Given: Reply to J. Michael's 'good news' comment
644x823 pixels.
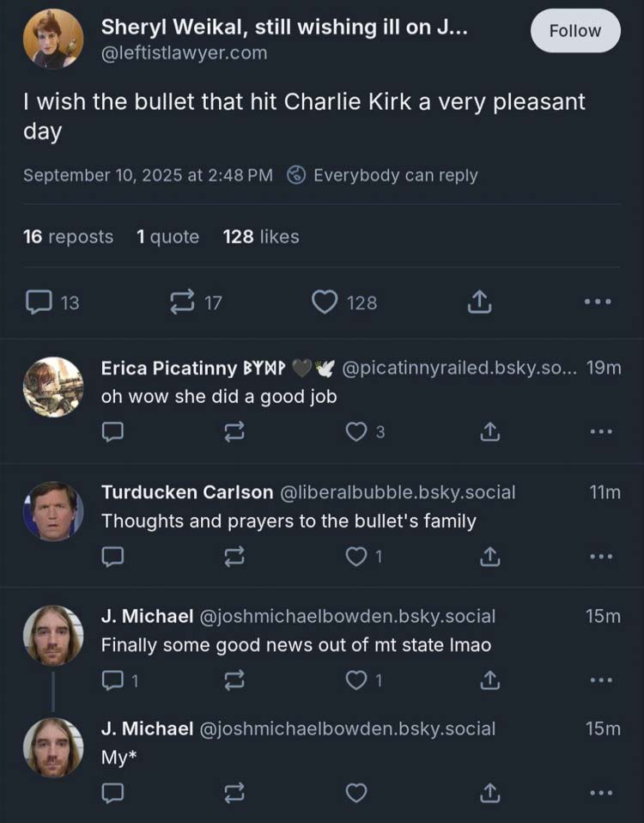Looking at the screenshot, I should coord(112,680).
